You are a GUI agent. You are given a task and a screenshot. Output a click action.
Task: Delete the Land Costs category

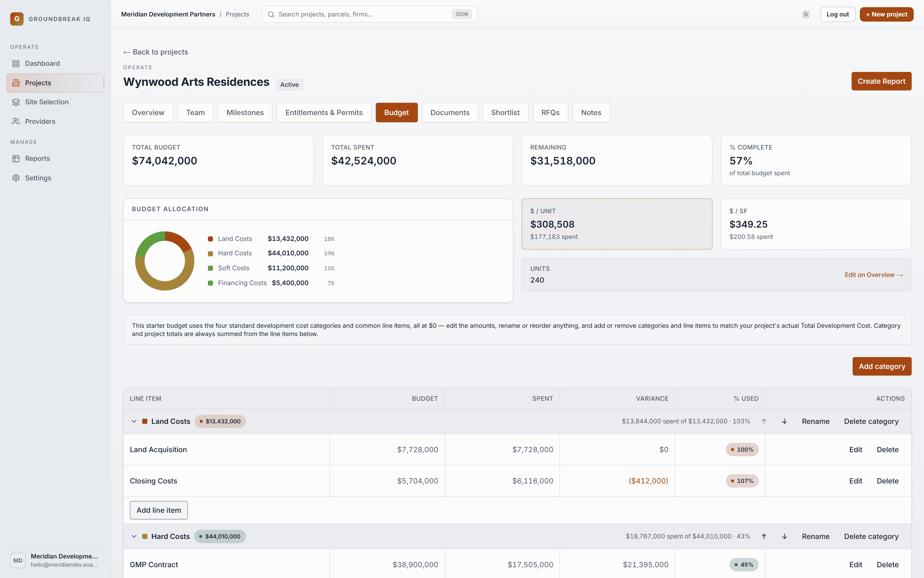pos(871,421)
